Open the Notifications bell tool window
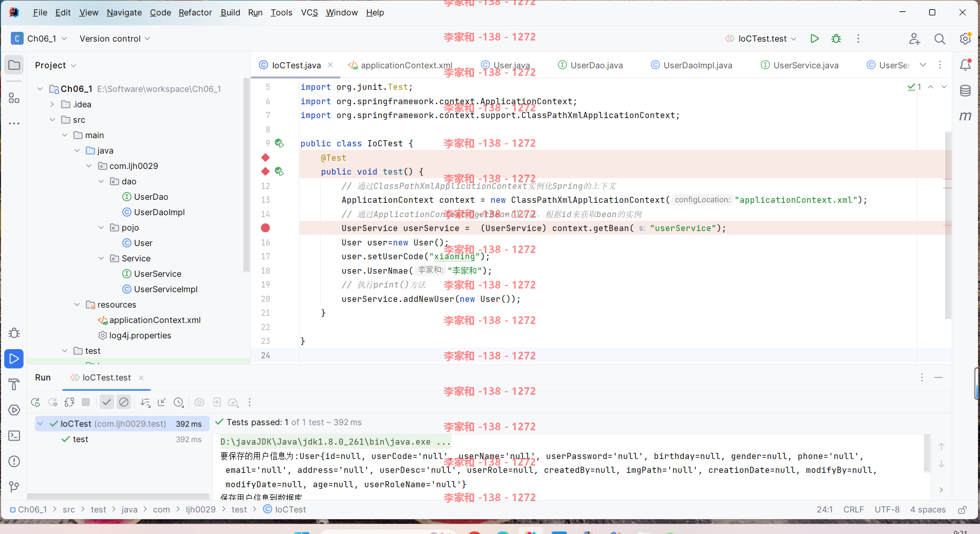 (x=965, y=65)
